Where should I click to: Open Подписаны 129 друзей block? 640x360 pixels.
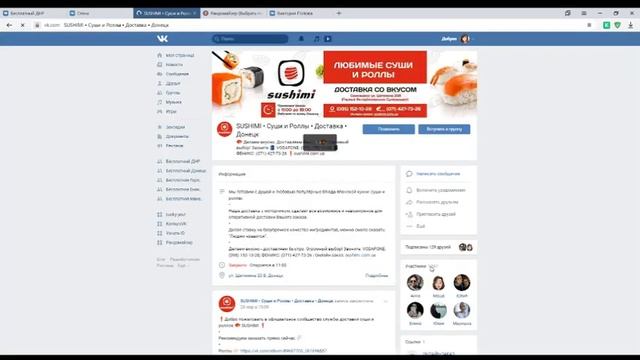[x=438, y=247]
